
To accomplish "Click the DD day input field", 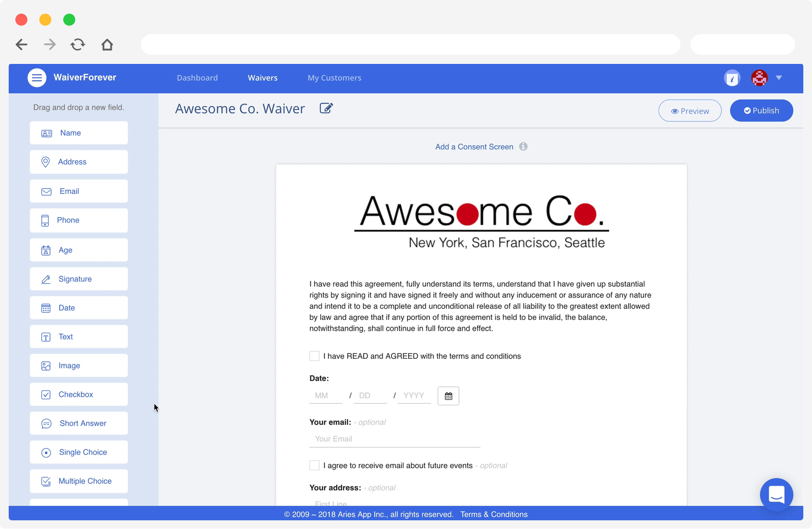I will click(x=370, y=396).
